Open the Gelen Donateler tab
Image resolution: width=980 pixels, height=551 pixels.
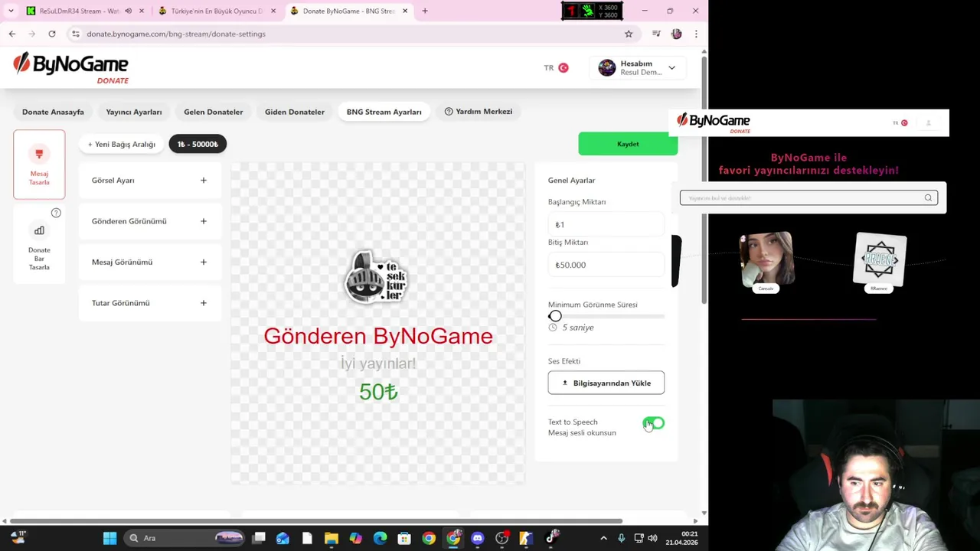coord(214,112)
